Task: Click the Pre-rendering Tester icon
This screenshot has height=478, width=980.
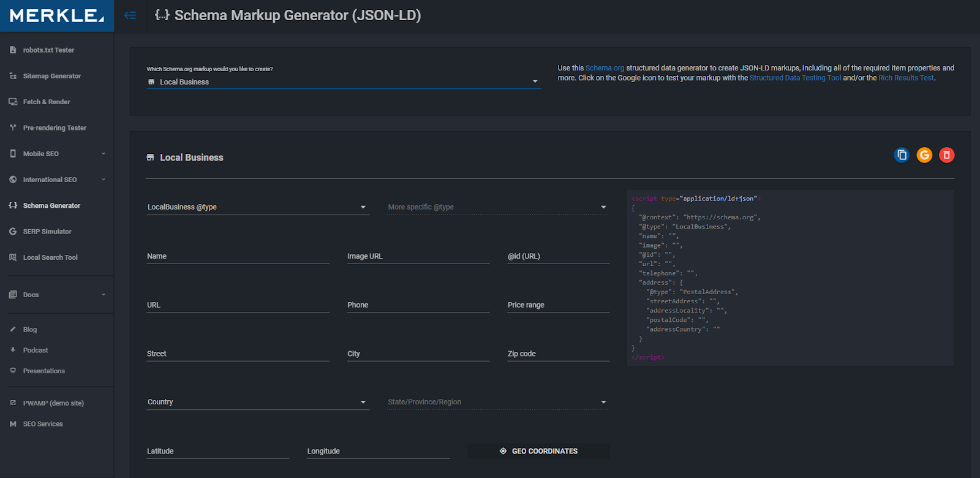Action: [13, 127]
